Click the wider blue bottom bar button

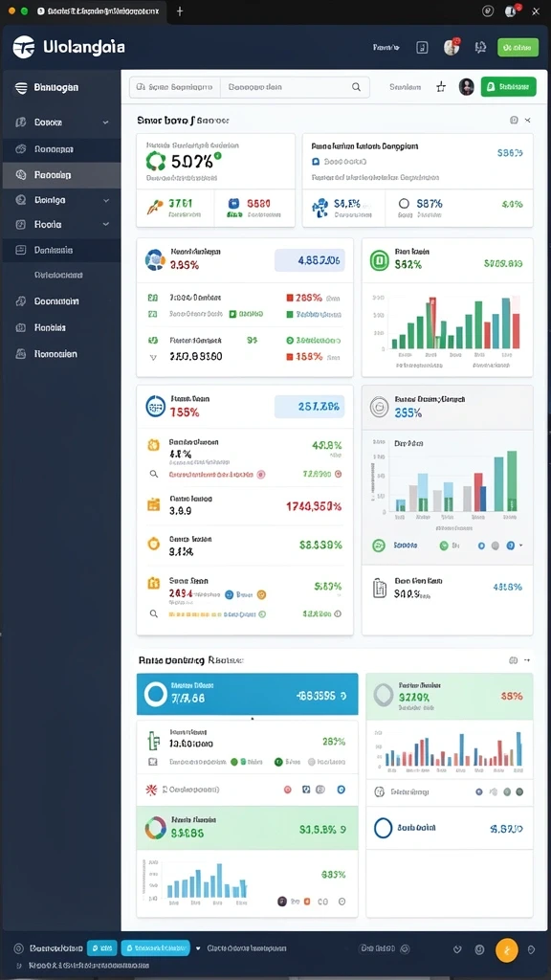(x=155, y=948)
